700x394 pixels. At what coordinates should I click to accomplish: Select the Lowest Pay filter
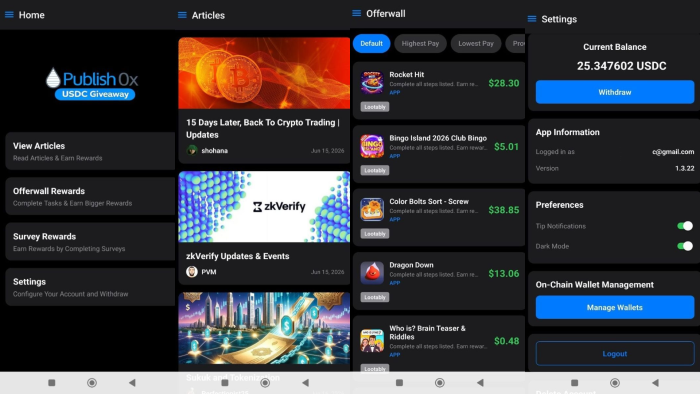pos(476,43)
